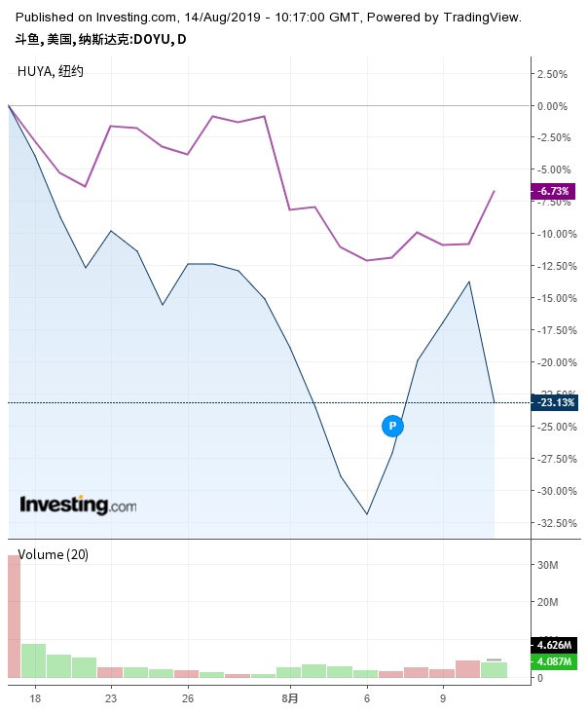Click the 9 date tick label

click(x=443, y=698)
